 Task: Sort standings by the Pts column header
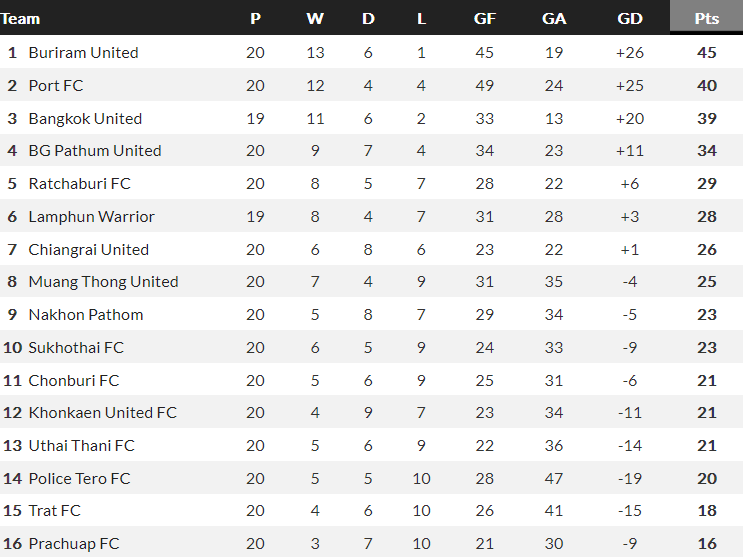tap(706, 18)
